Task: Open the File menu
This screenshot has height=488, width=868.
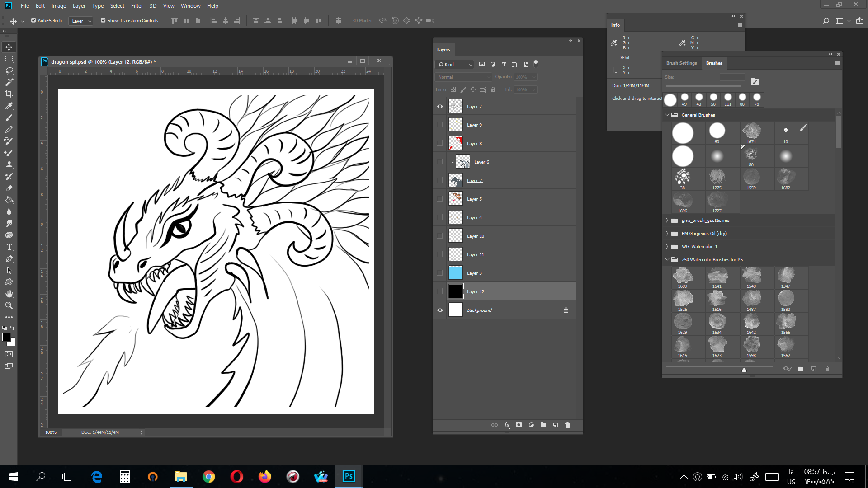Action: tap(25, 6)
